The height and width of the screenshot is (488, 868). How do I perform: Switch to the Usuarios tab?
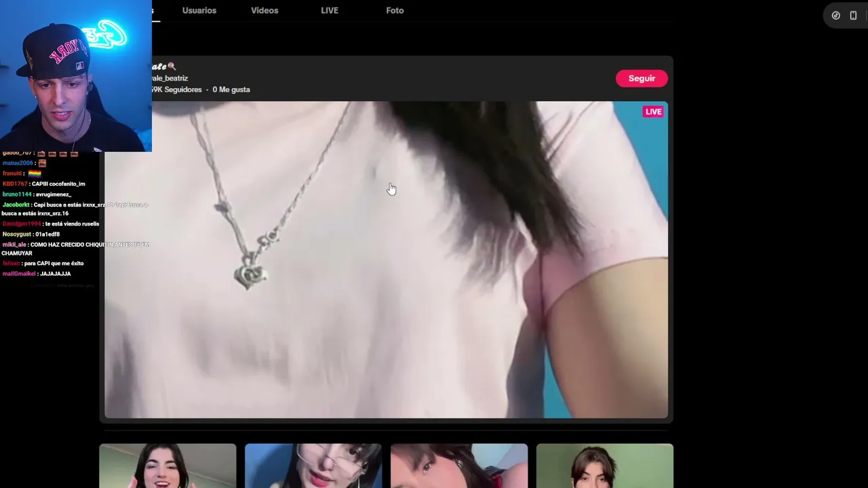pos(199,11)
